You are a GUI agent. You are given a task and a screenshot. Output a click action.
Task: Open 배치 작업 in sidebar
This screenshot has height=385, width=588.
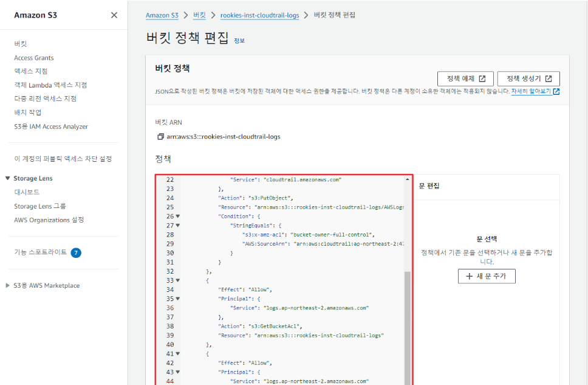[x=28, y=113]
